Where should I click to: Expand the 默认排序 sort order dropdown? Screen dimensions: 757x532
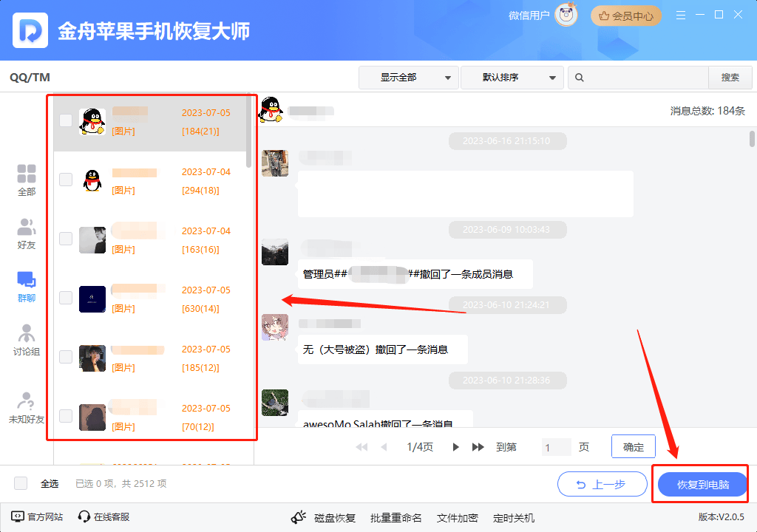[x=512, y=77]
